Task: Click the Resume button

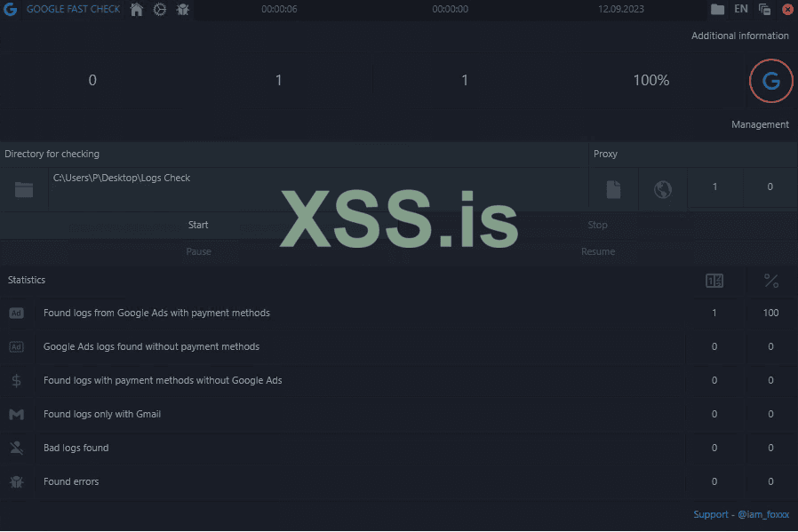Action: 597,251
